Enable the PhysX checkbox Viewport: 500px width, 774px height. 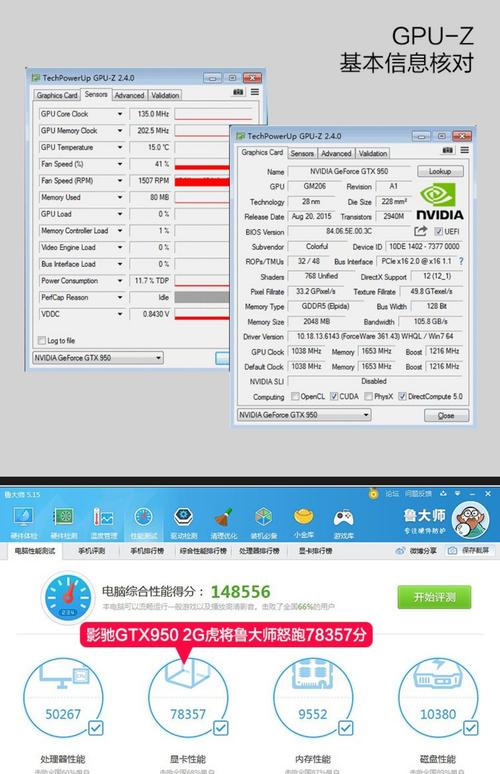pyautogui.click(x=368, y=396)
